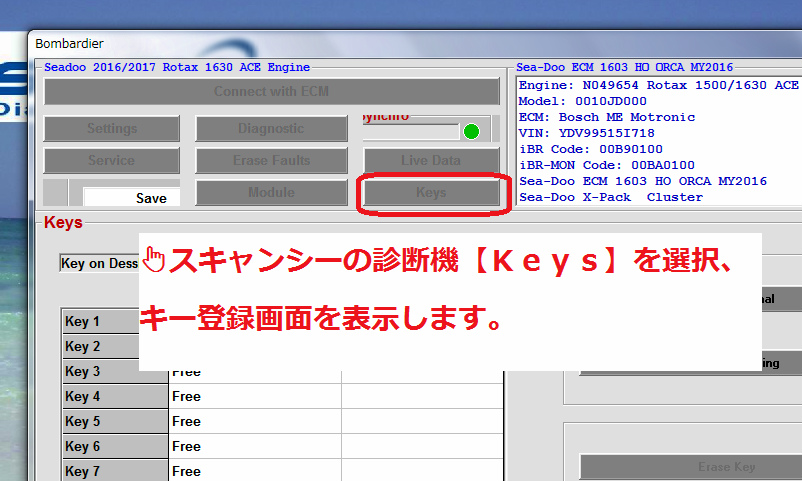802x481 pixels.
Task: Click the Sea-Doo X-Pack Cluster line
Action: [x=611, y=197]
